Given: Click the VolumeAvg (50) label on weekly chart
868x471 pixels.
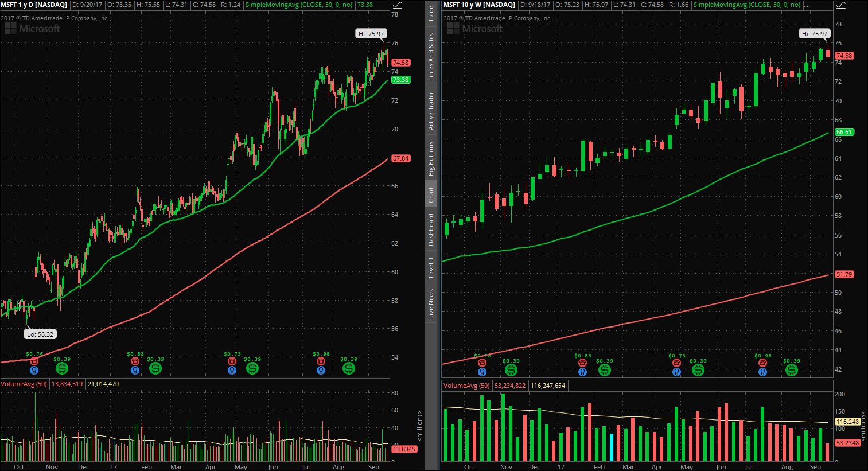Looking at the screenshot, I should [x=467, y=386].
